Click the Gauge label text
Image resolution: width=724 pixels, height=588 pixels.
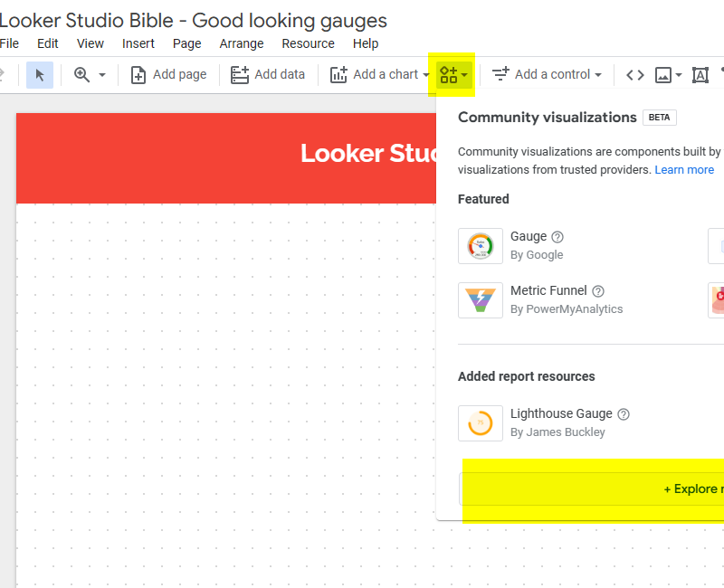click(x=529, y=236)
